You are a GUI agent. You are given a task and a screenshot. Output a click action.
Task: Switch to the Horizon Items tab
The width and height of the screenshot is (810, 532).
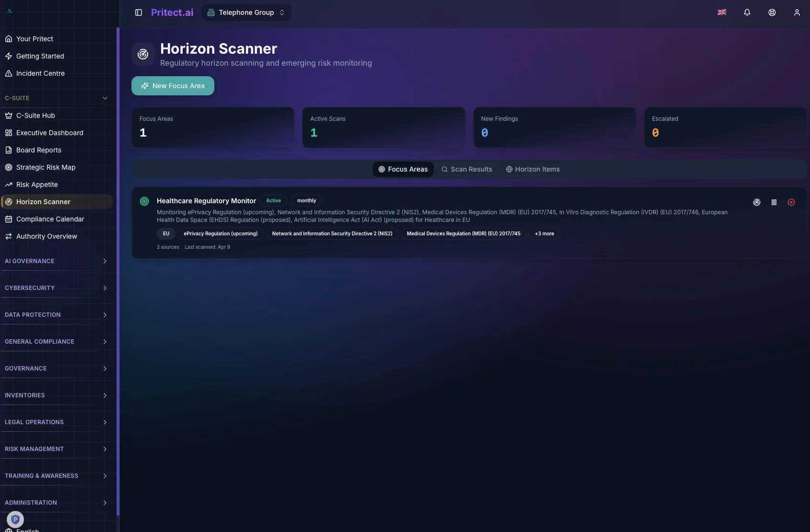coord(533,169)
